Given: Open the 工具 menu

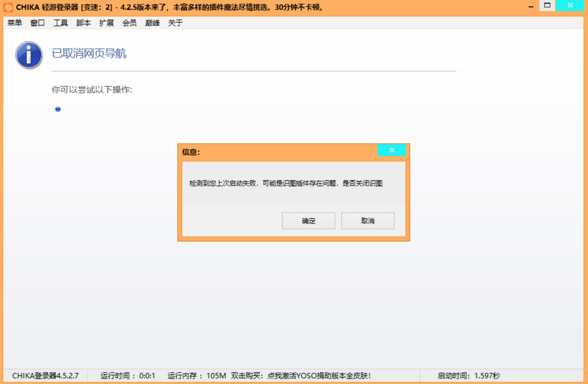Looking at the screenshot, I should [60, 23].
